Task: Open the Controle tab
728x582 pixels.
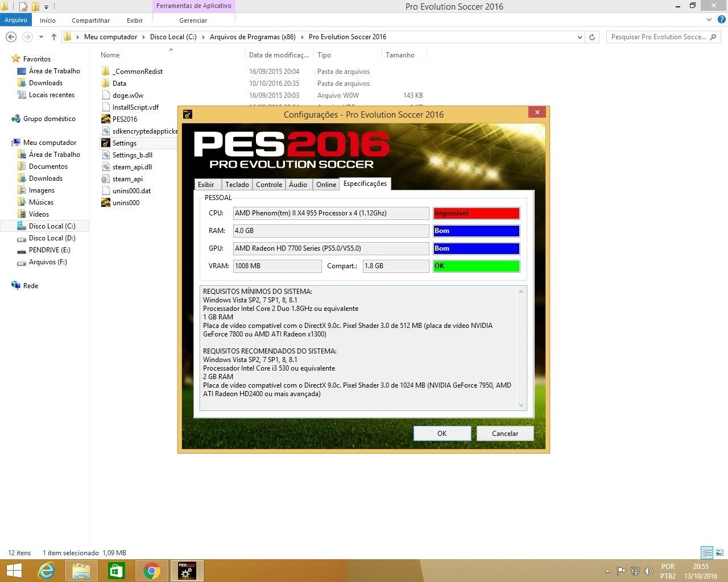Action: (269, 185)
